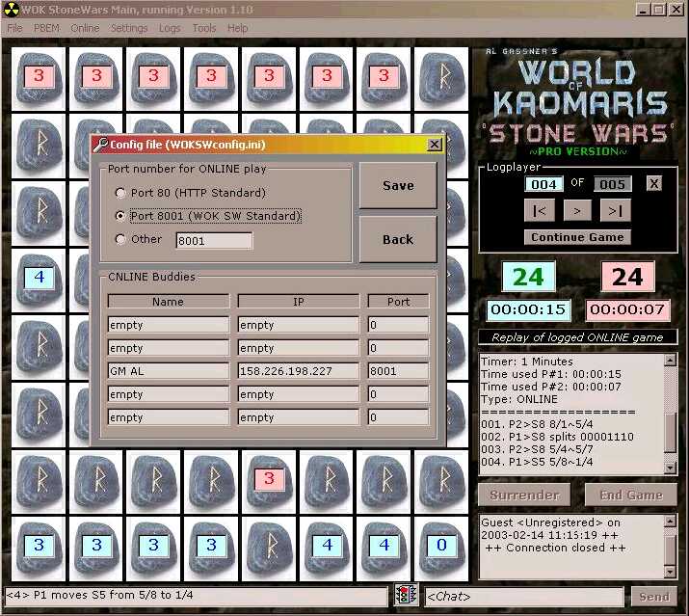Image resolution: width=689 pixels, height=616 pixels.
Task: Maximize the StoneWars main window
Action: [659, 10]
